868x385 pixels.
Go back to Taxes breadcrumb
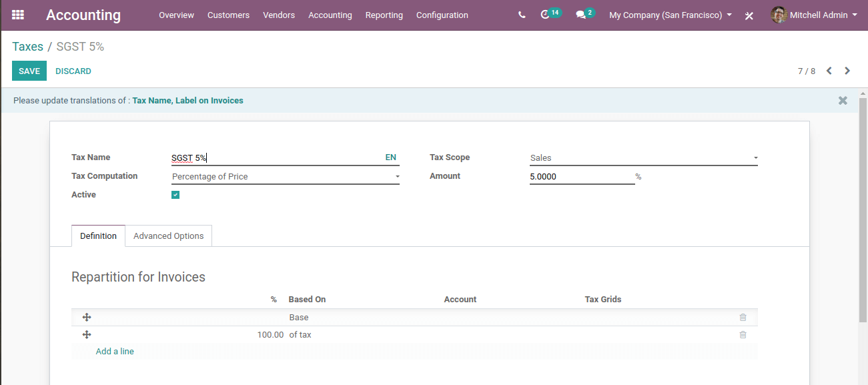click(x=27, y=47)
